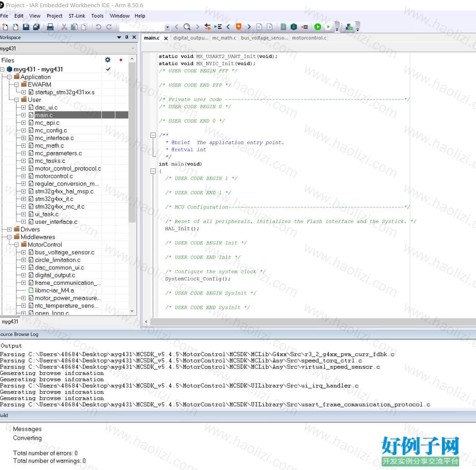Expand the Drivers folder
This screenshot has height=470, width=476.
tap(9, 229)
